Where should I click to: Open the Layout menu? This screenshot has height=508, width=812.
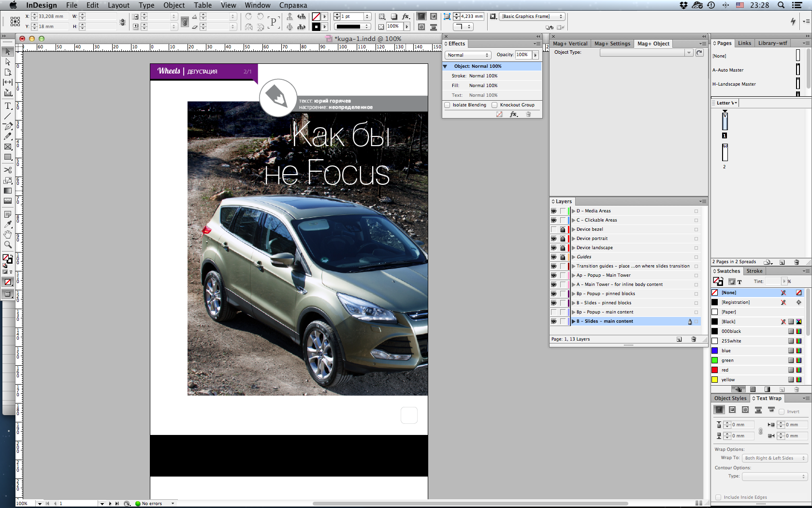tap(118, 5)
